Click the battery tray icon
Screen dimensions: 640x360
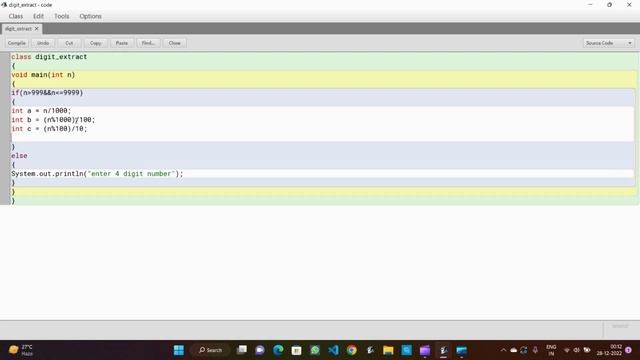(587, 350)
